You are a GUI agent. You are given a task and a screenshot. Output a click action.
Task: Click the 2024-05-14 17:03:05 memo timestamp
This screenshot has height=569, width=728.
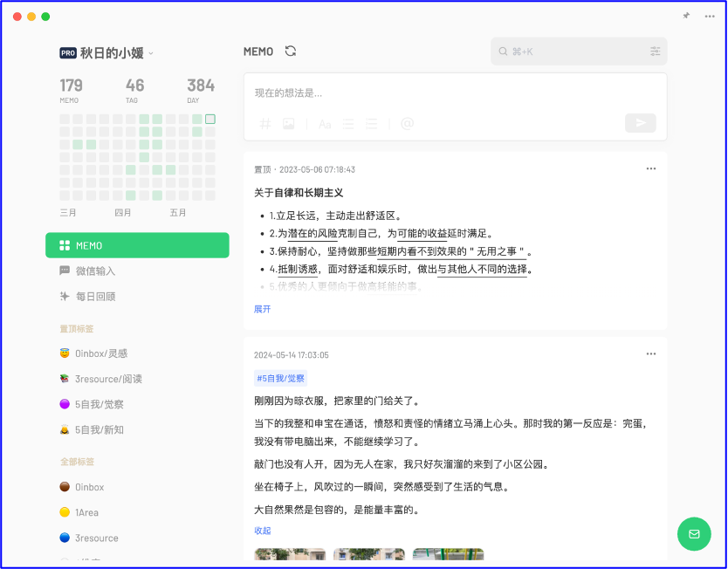click(291, 355)
